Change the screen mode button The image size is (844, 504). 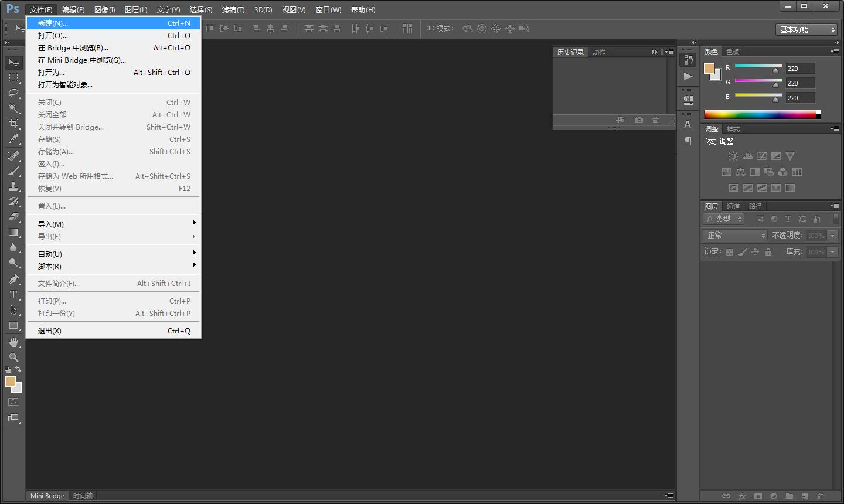(x=13, y=418)
